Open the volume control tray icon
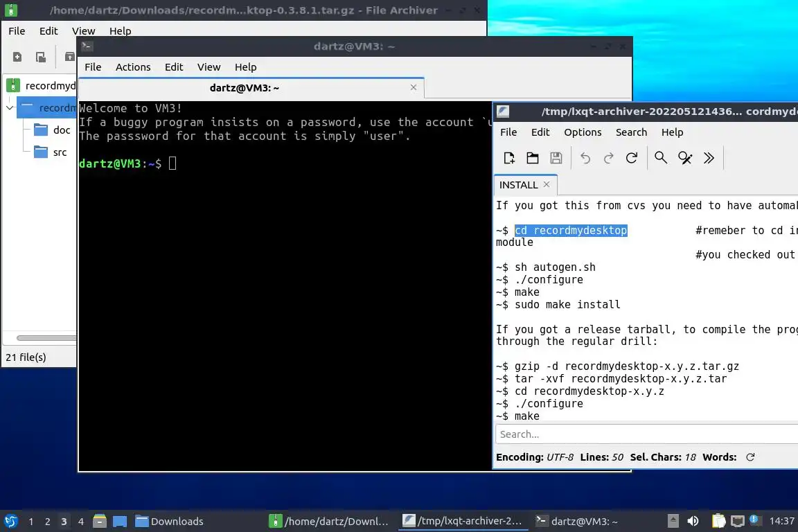 693,521
